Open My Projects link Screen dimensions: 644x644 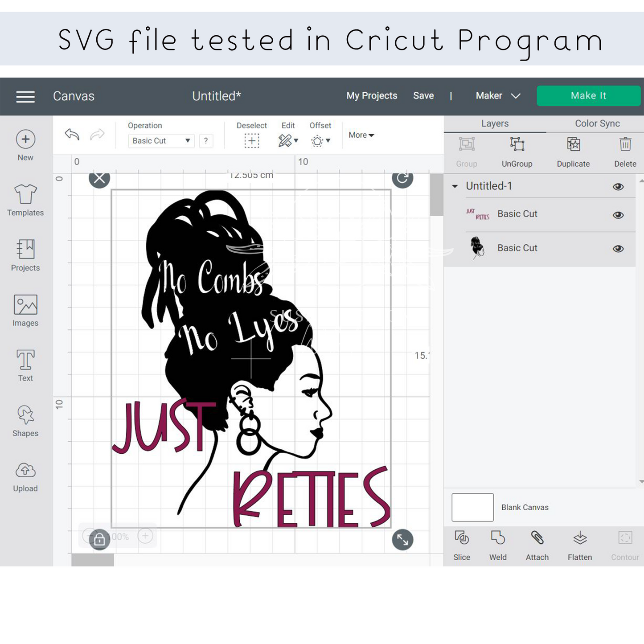[372, 96]
